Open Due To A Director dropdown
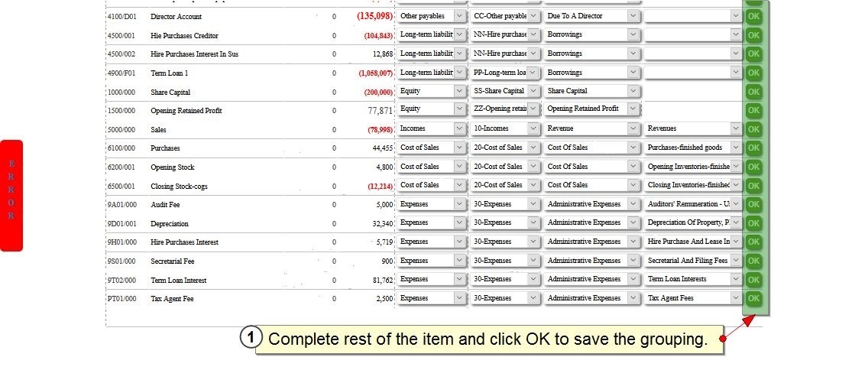This screenshot has width=868, height=383. coord(591,16)
